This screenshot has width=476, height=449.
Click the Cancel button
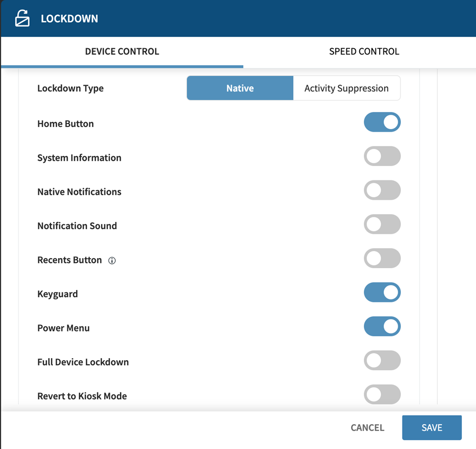368,427
